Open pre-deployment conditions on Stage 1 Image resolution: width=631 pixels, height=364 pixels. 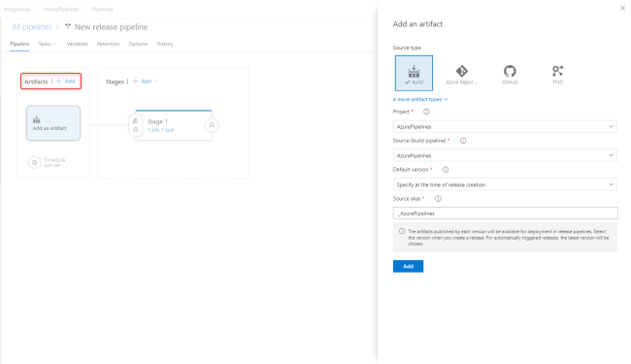pos(136,125)
